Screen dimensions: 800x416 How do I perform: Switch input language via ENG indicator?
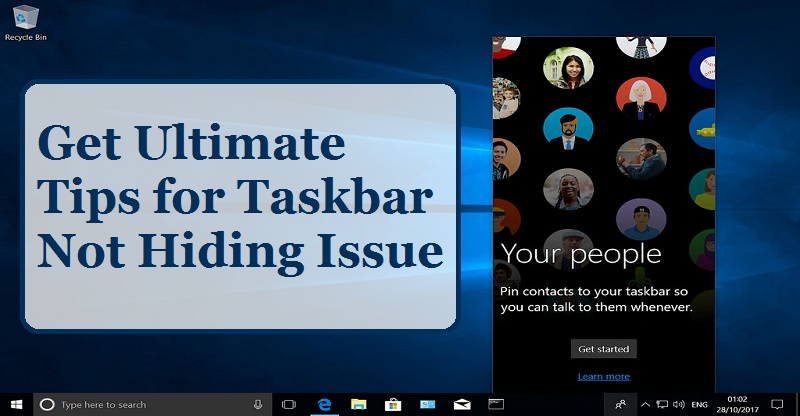pos(699,405)
